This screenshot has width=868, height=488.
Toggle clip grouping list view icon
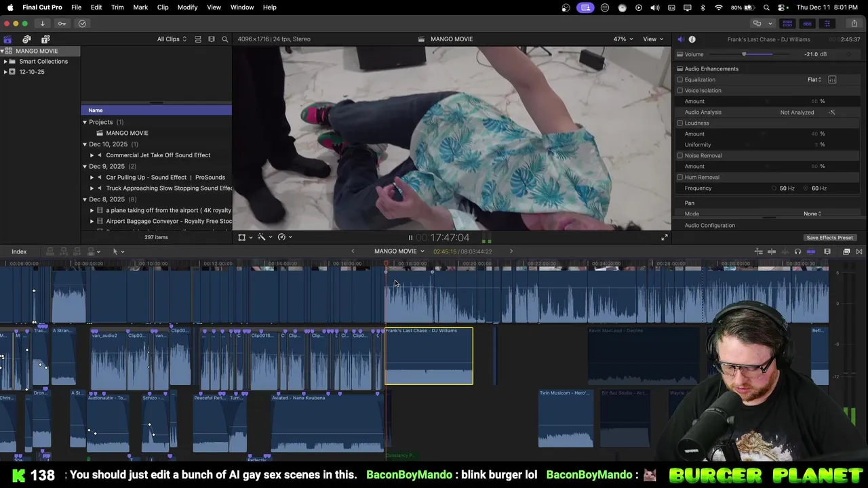[x=198, y=39]
